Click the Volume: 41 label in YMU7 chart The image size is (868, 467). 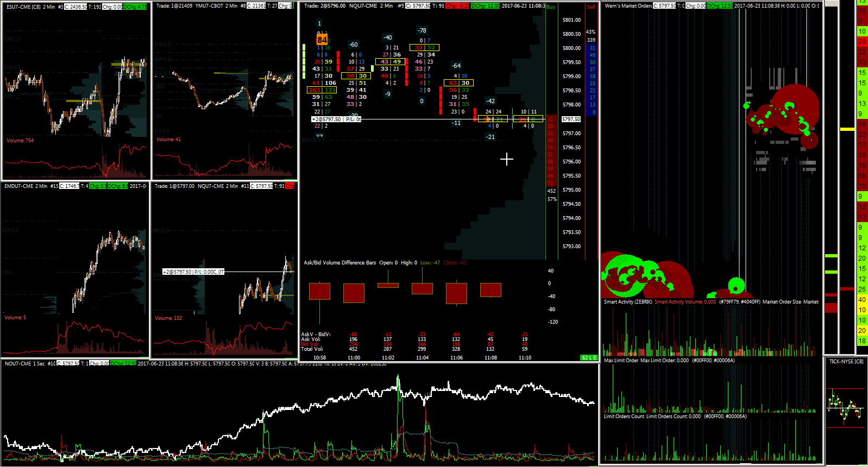tap(168, 140)
